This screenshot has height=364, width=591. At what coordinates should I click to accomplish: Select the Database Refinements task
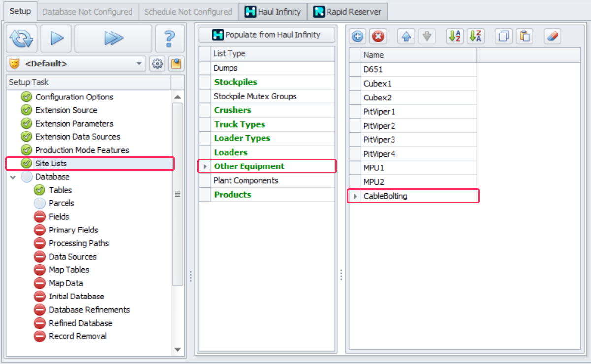89,310
